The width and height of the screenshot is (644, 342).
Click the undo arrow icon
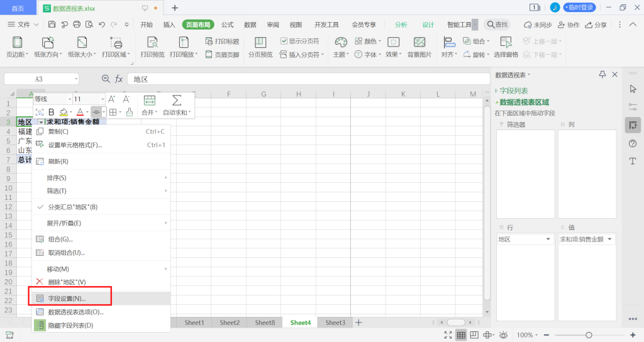click(x=102, y=25)
